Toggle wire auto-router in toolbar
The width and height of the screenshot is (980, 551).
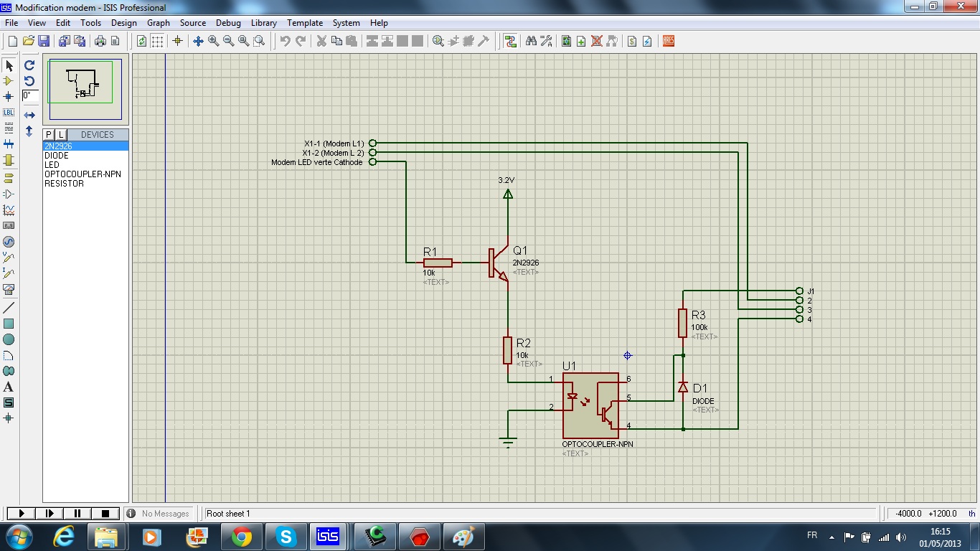(x=510, y=42)
